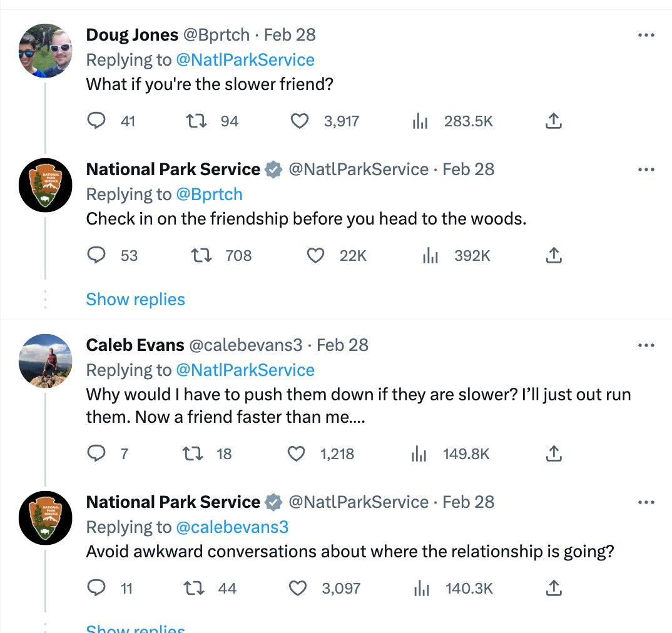The height and width of the screenshot is (633, 672).
Task: Like the 'Check in on the friendship' tweet
Action: [x=317, y=255]
